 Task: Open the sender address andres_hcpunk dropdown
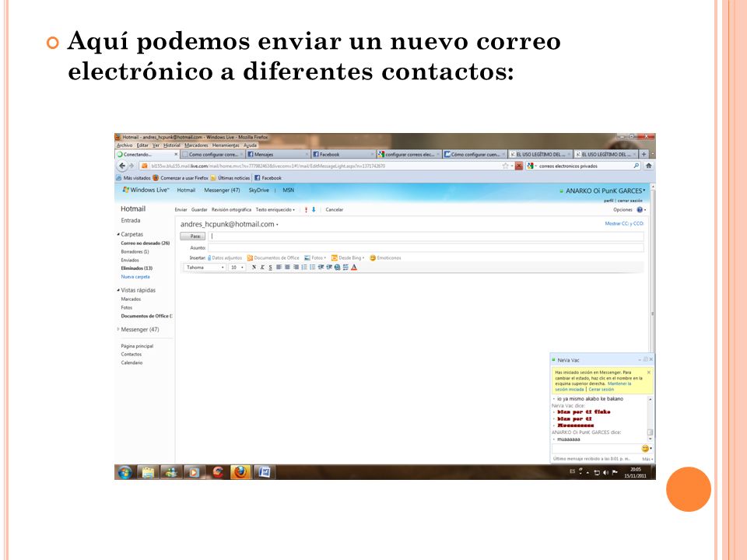pos(229,224)
